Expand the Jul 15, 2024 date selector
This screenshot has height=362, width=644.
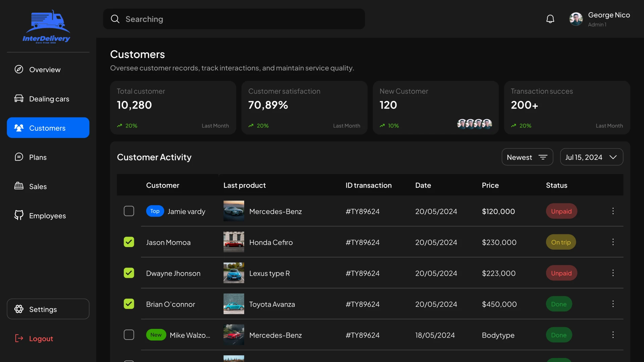tap(591, 157)
